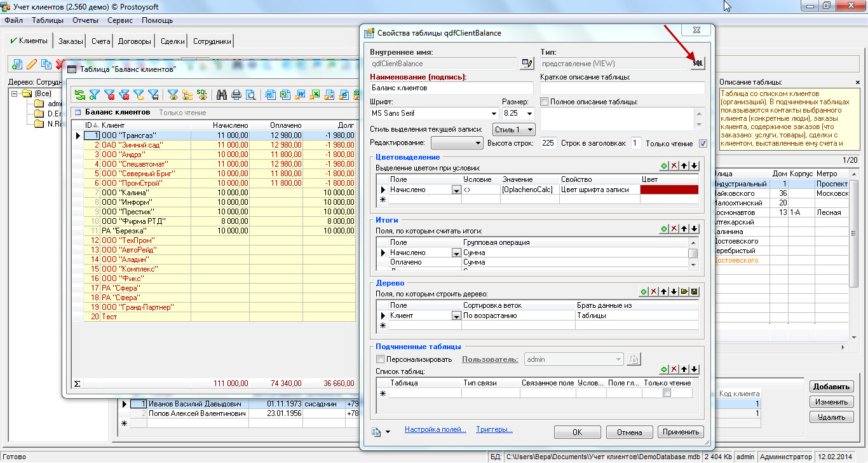
Task: Toggle Полное описание таблицы checkbox
Action: point(545,101)
